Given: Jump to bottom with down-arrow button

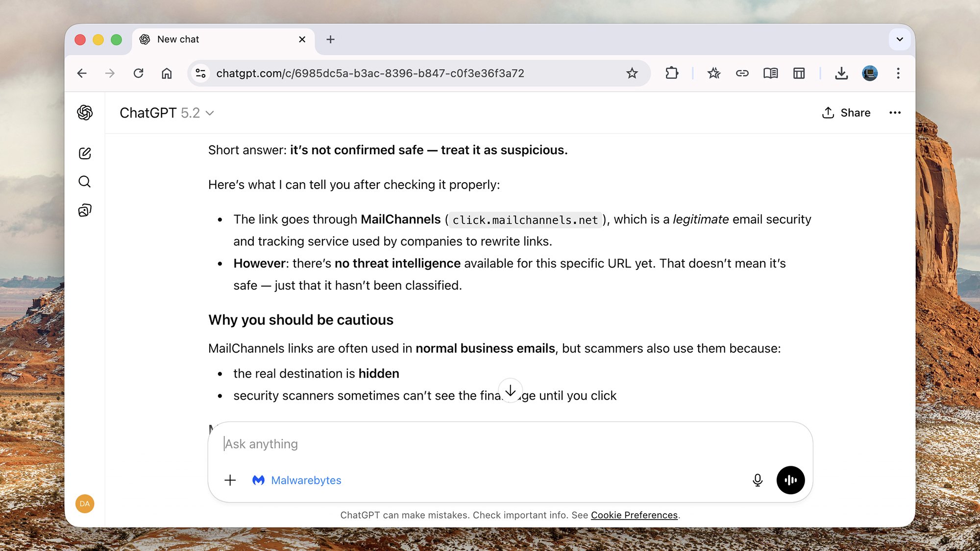Looking at the screenshot, I should [x=511, y=390].
